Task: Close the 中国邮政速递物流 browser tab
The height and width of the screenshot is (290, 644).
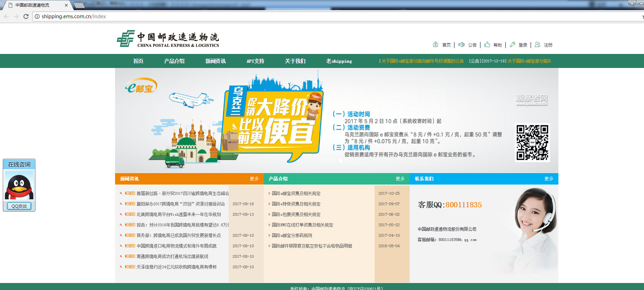Action: 66,5
